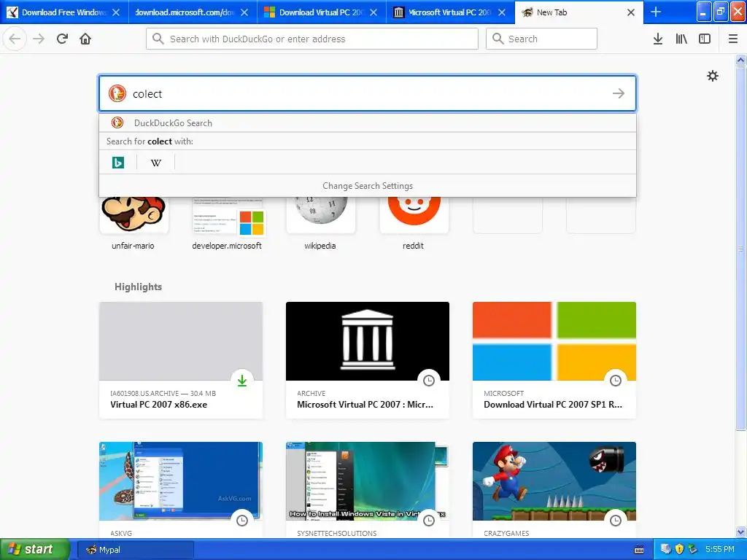Screen dimensions: 747x560
Task: Open the Downloads panel icon
Action: pyautogui.click(x=658, y=39)
